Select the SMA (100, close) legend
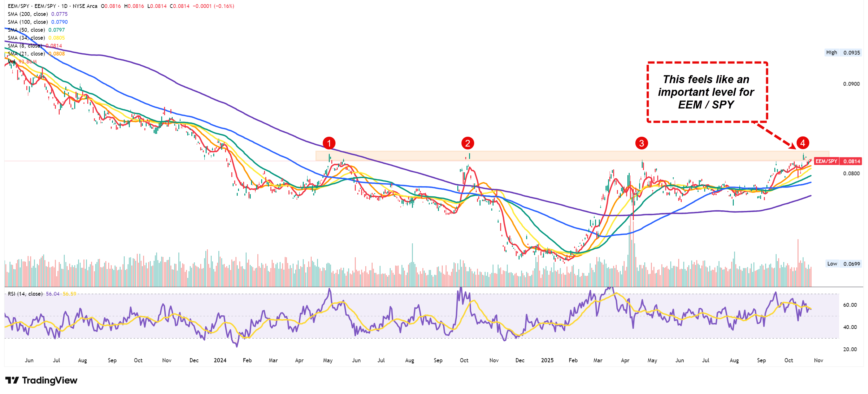This screenshot has width=868, height=394. pos(28,22)
